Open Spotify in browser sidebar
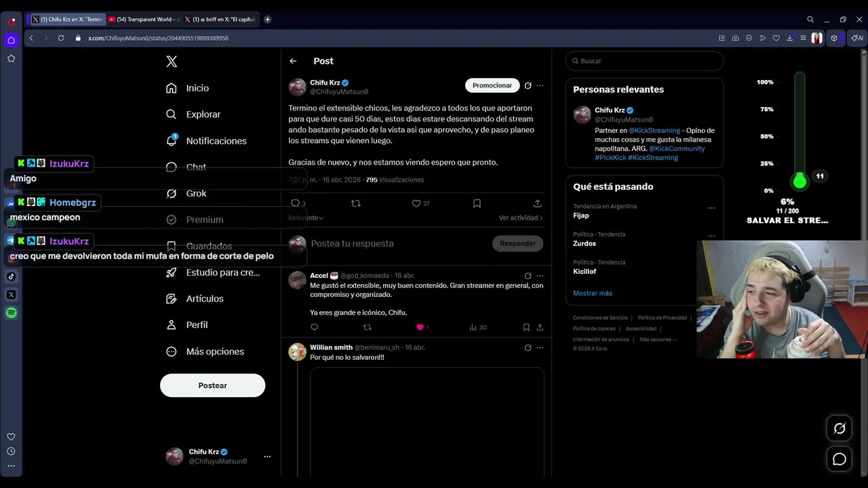Image resolution: width=868 pixels, height=488 pixels. pyautogui.click(x=11, y=313)
